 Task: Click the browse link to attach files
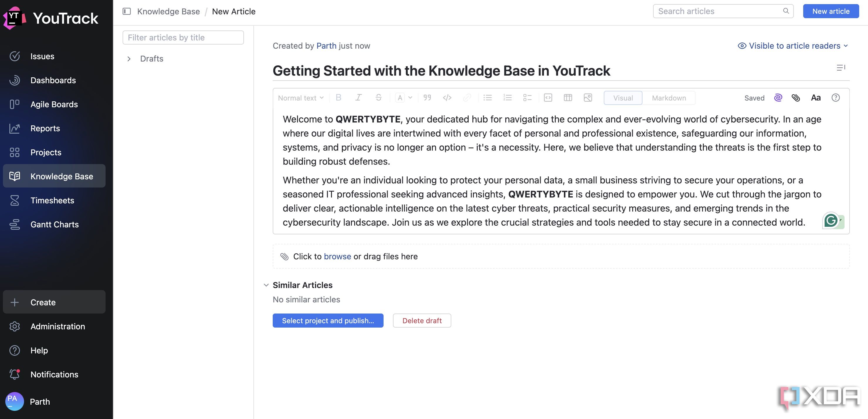coord(337,256)
